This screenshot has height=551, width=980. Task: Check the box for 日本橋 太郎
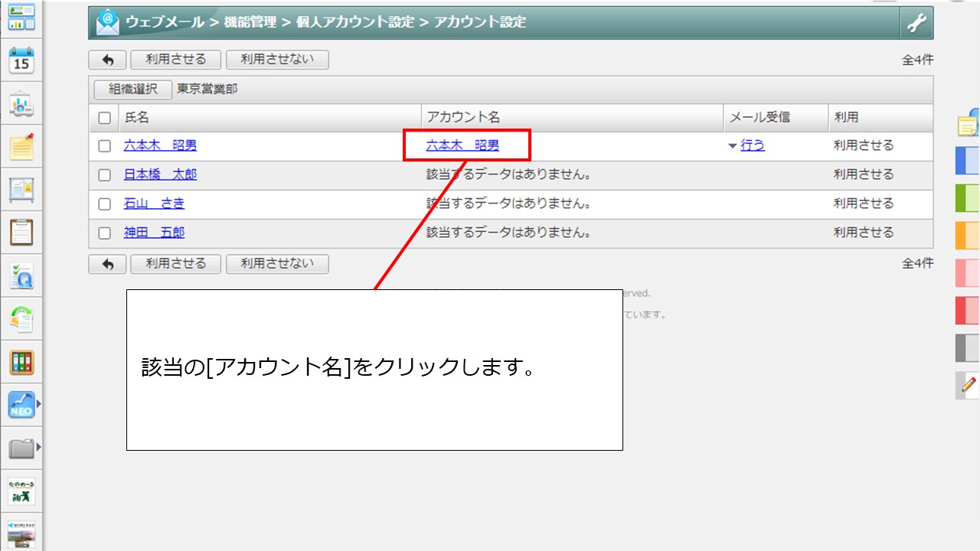click(x=105, y=175)
